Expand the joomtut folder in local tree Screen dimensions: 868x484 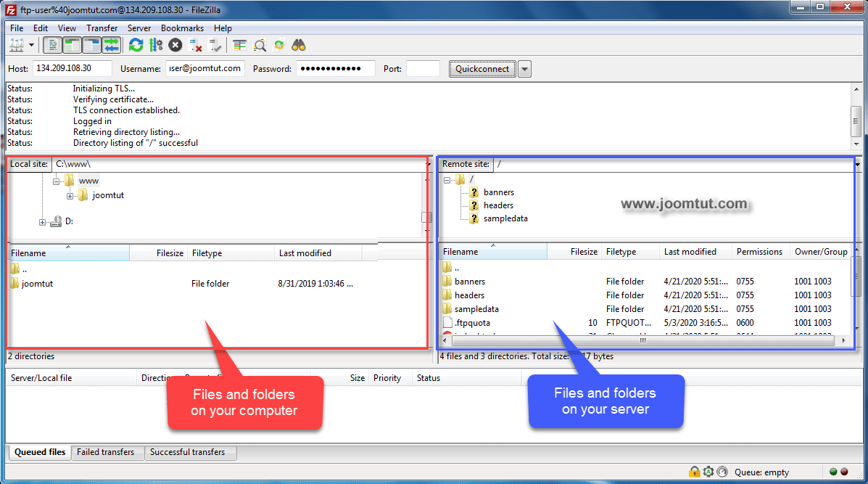point(70,196)
